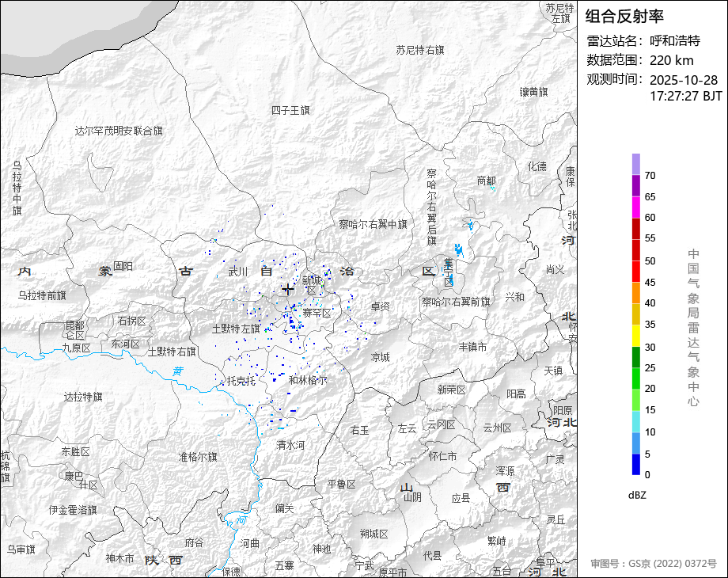Click the 土默特右旗 map label
728x578 pixels.
coord(172,352)
